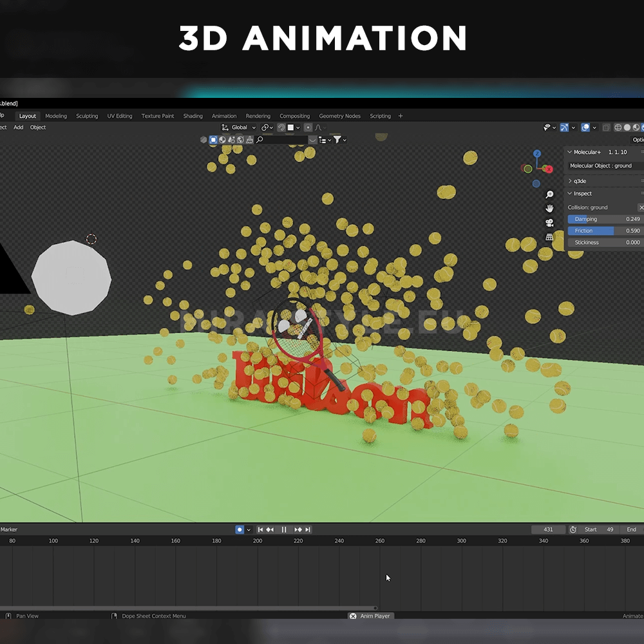The height and width of the screenshot is (644, 644).
Task: Toggle proportional editing in the header
Action: click(308, 128)
